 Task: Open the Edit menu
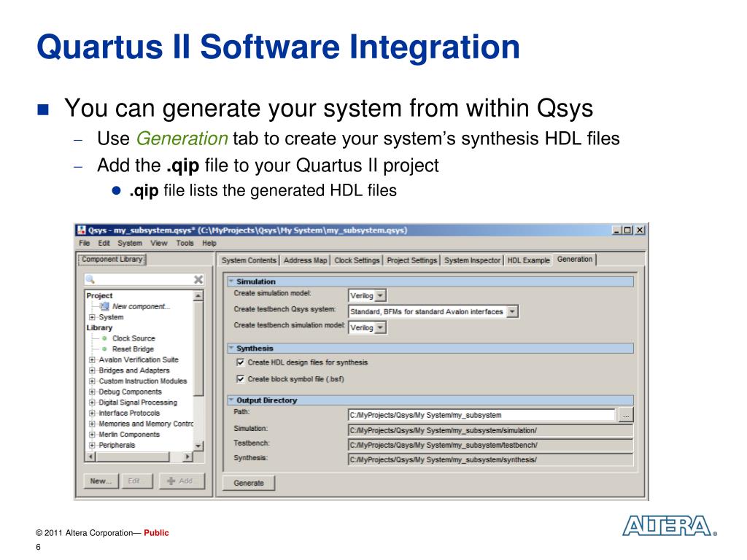point(104,243)
